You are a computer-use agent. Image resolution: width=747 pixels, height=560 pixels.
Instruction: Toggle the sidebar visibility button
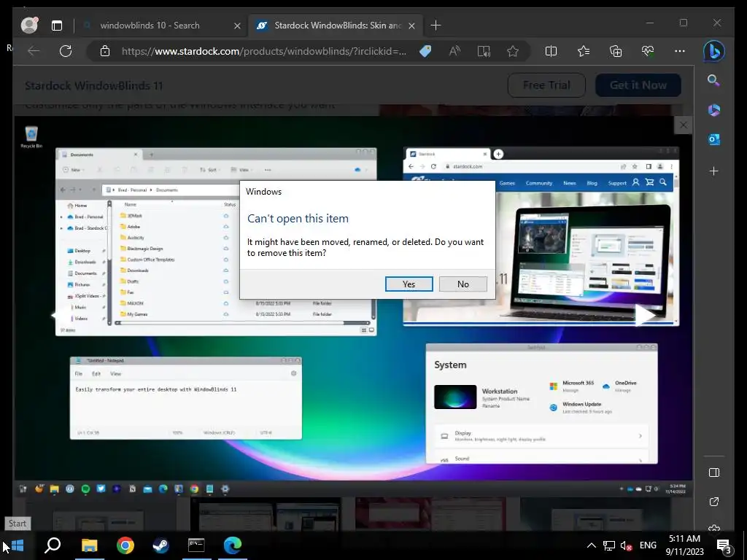click(713, 472)
